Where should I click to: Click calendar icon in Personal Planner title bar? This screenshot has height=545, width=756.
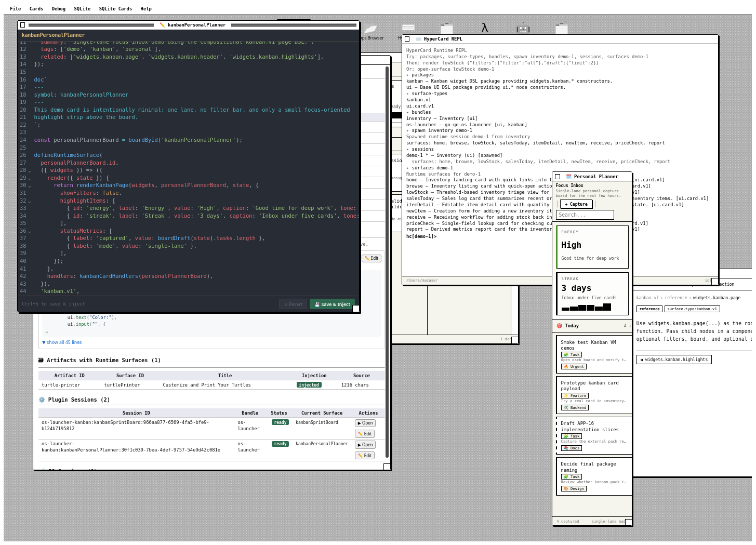click(568, 177)
